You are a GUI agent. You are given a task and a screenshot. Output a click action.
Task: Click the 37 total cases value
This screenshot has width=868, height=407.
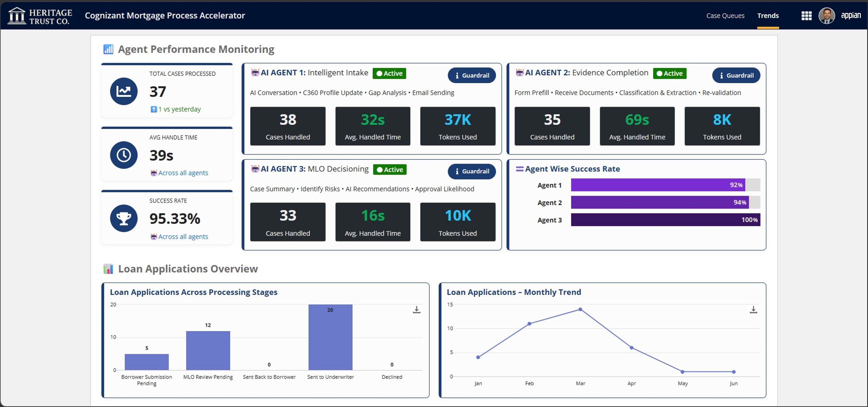[x=158, y=92]
